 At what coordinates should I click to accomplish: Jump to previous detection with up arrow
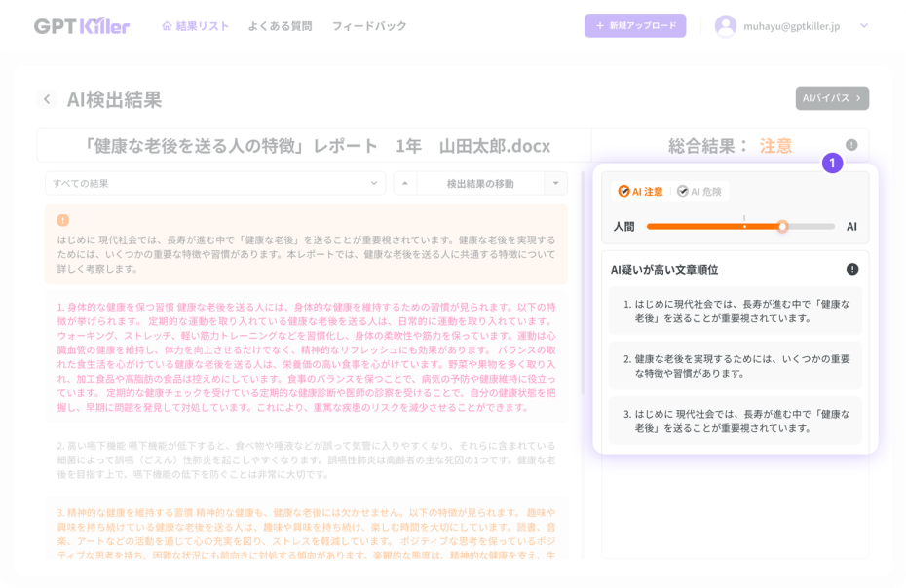click(405, 184)
